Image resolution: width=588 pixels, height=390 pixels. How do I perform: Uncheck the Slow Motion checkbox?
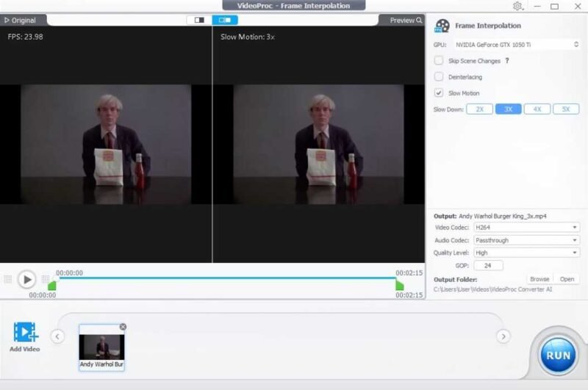(438, 93)
